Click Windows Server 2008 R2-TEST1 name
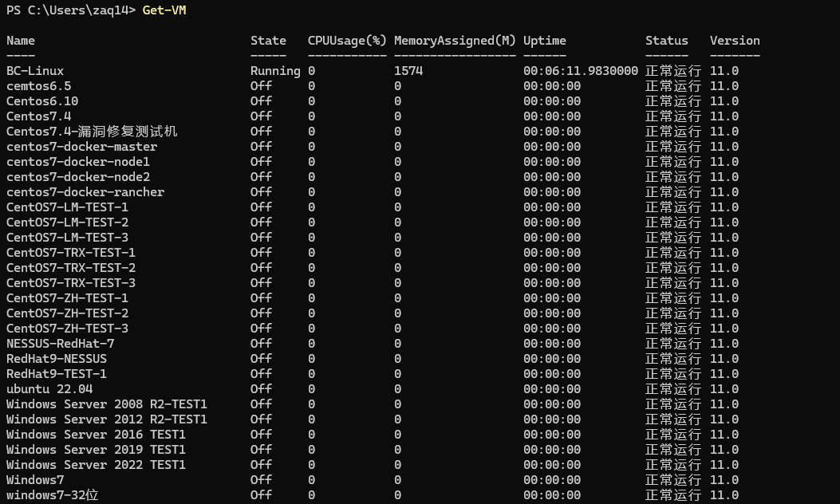The width and height of the screenshot is (840, 504). (x=106, y=404)
